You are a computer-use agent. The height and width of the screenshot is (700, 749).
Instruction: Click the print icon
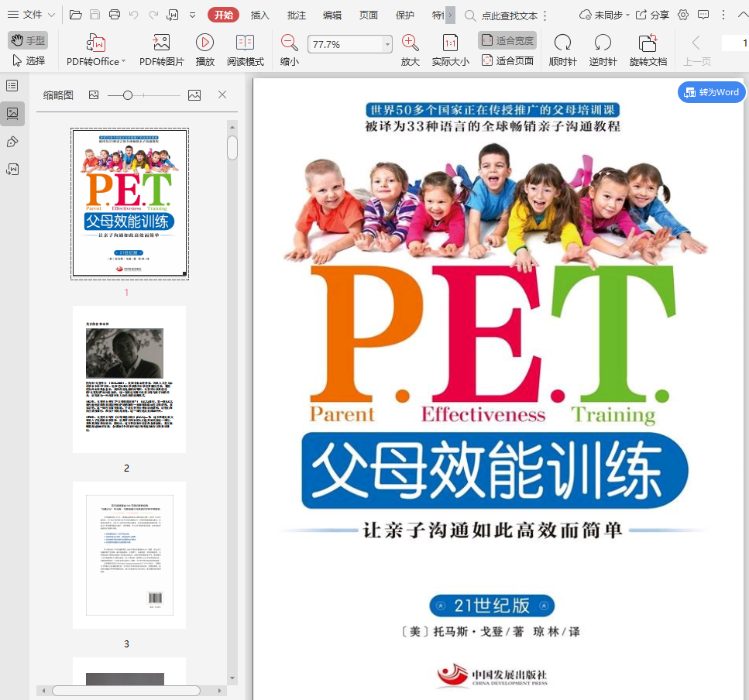coord(115,15)
